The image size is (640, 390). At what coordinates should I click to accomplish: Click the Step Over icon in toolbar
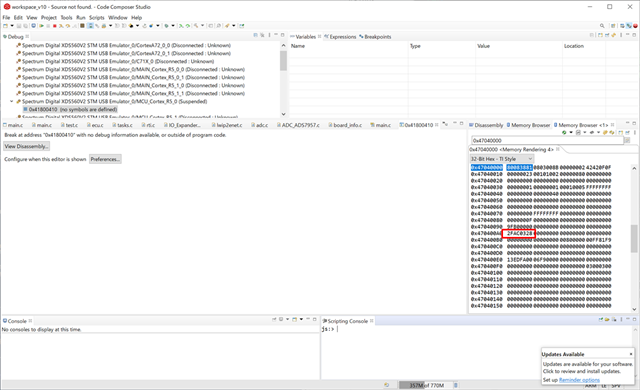pos(68,26)
